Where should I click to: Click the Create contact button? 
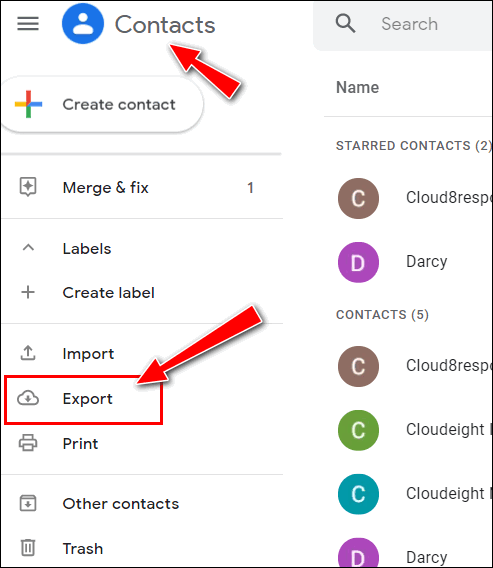[x=102, y=104]
